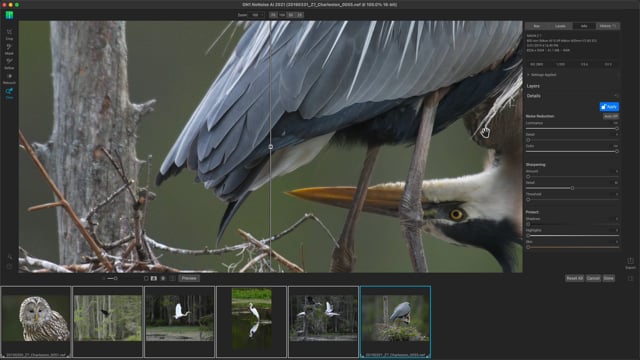Viewport: 640px width, 360px height.
Task: Click the Protect Highlights slider handle
Action: click(x=528, y=236)
